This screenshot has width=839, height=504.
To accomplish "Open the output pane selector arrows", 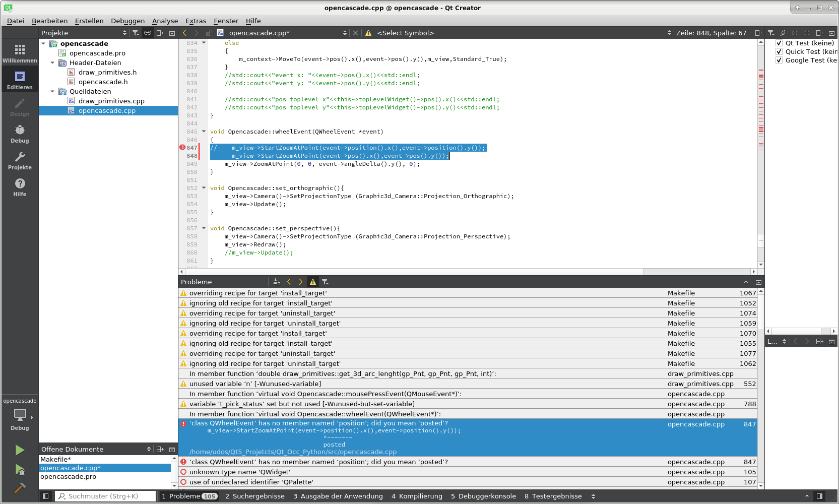I will coord(593,496).
